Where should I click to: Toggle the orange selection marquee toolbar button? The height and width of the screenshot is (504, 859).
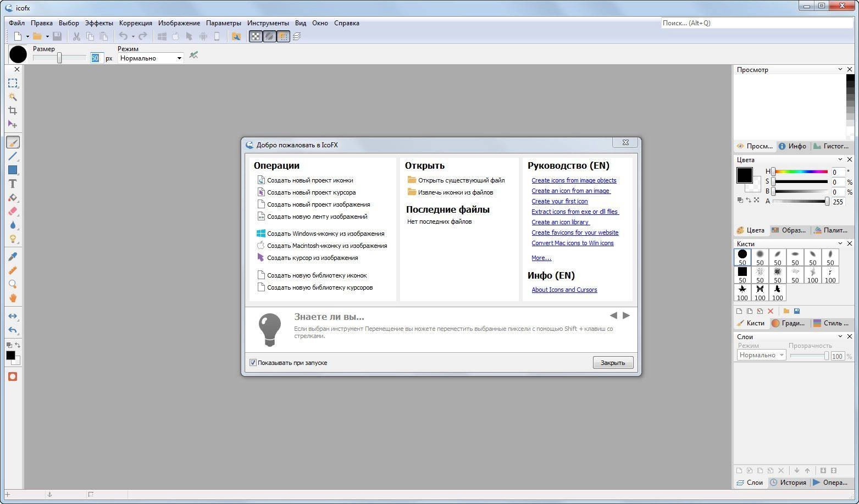coord(283,36)
